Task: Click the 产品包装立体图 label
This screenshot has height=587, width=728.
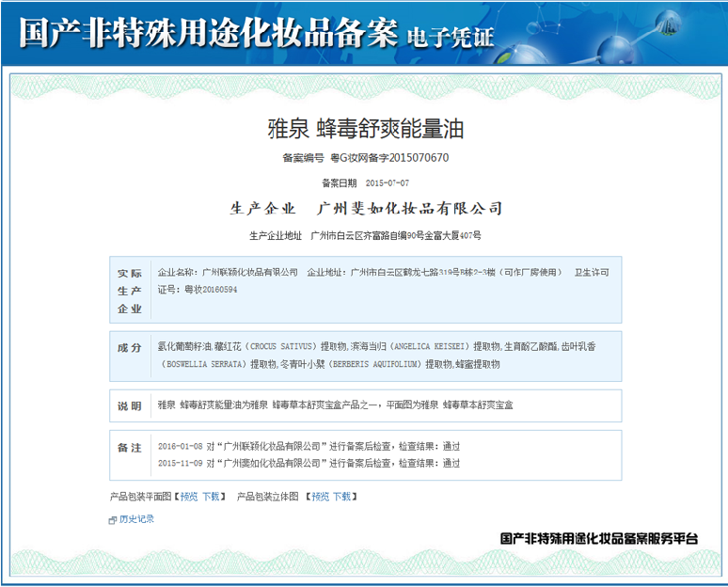Action: [267, 497]
